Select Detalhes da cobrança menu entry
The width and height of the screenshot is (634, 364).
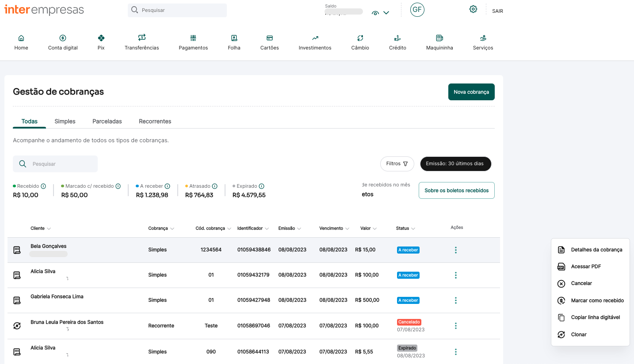pyautogui.click(x=590, y=250)
